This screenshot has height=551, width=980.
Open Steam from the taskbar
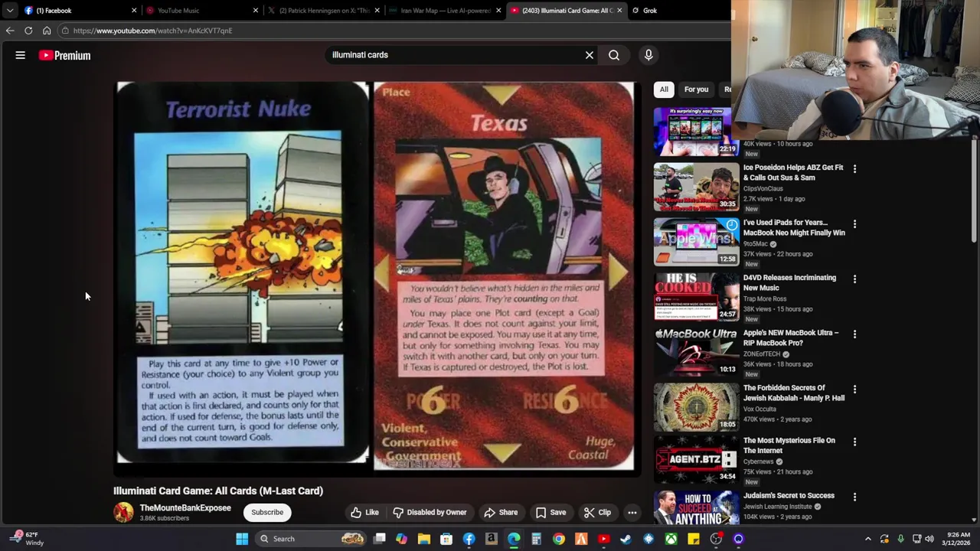coord(626,539)
